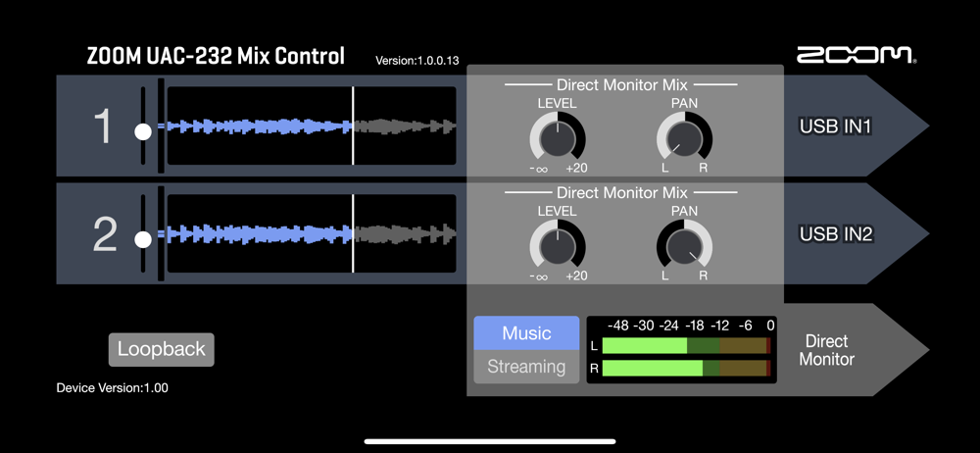Screen dimensions: 980x453
Task: Click the L channel output level meter
Action: tap(686, 345)
